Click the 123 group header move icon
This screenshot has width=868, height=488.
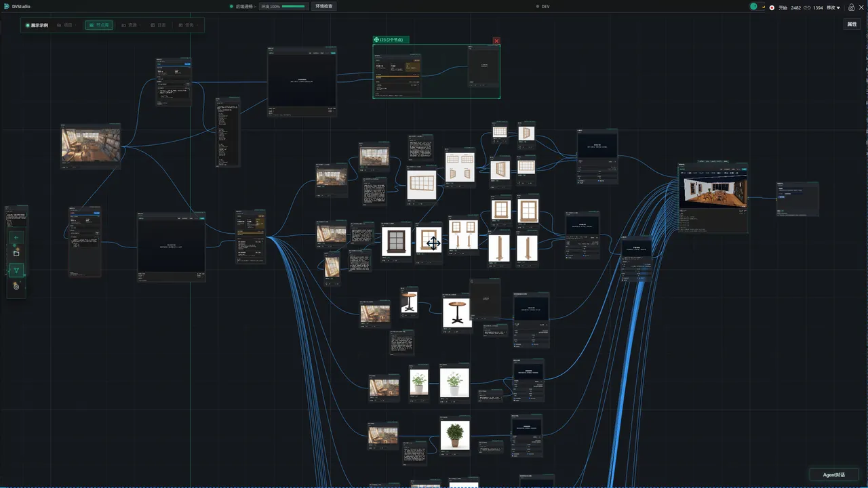(376, 40)
